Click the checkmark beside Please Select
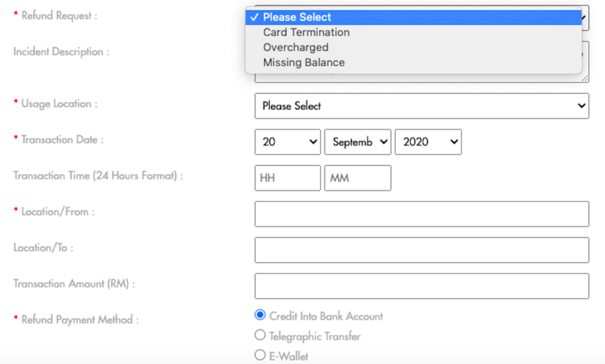The image size is (605, 364). pos(254,17)
